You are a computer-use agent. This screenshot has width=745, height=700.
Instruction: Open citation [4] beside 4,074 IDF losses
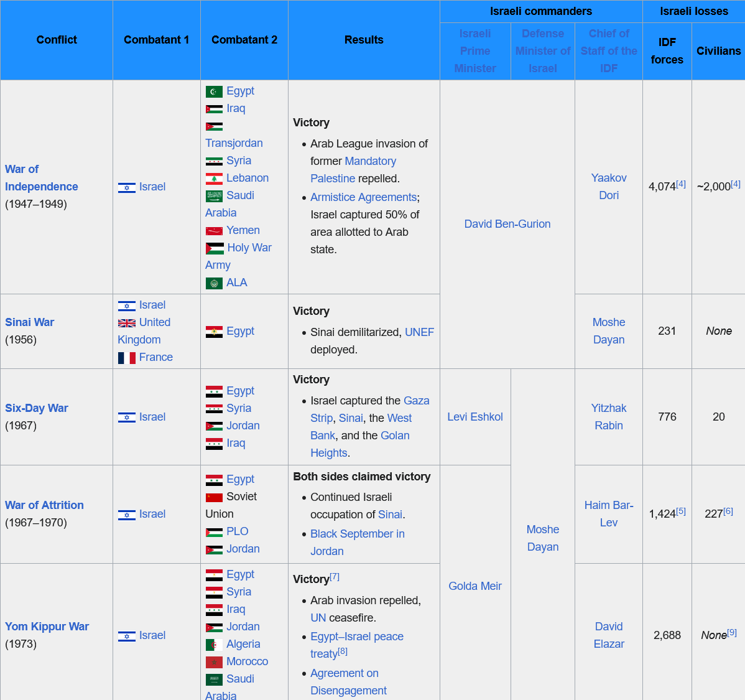tap(680, 184)
